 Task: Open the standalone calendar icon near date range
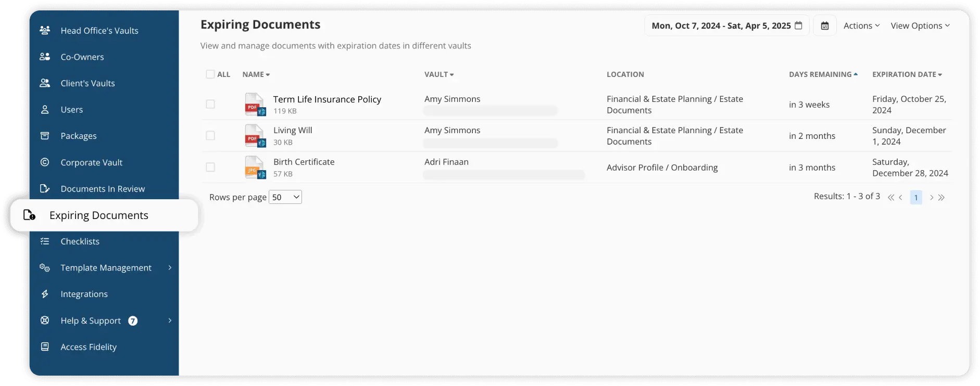824,25
